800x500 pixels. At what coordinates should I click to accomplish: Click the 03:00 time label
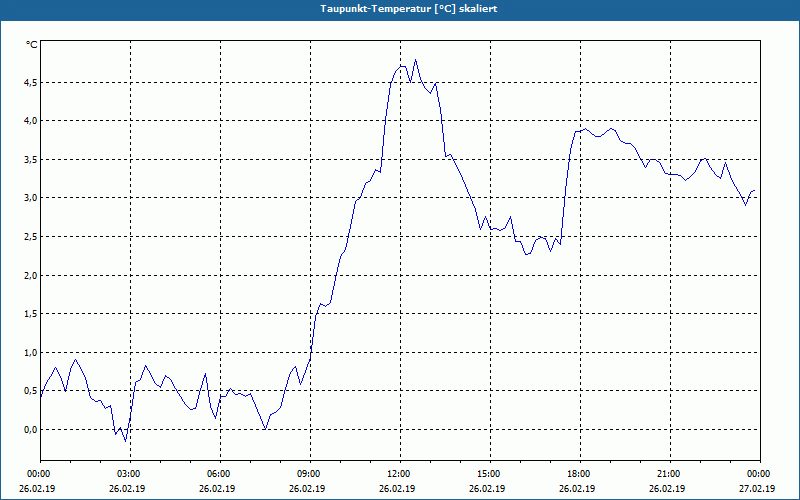130,474
